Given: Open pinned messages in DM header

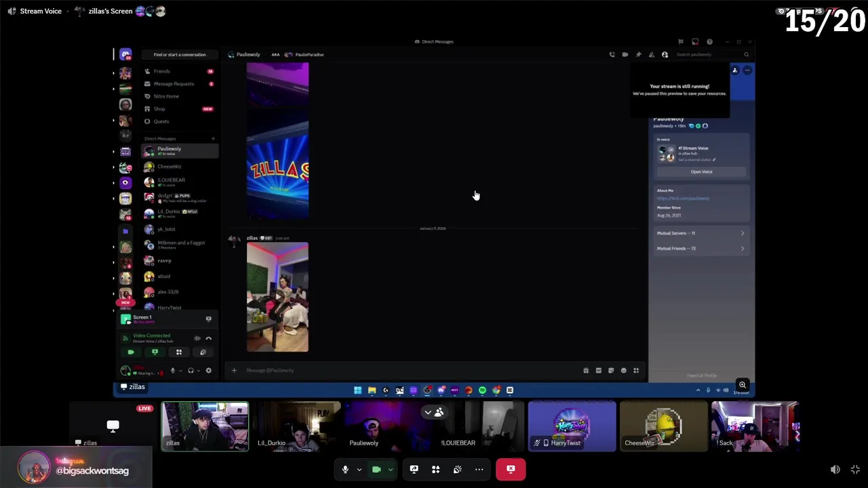Looking at the screenshot, I should [638, 55].
